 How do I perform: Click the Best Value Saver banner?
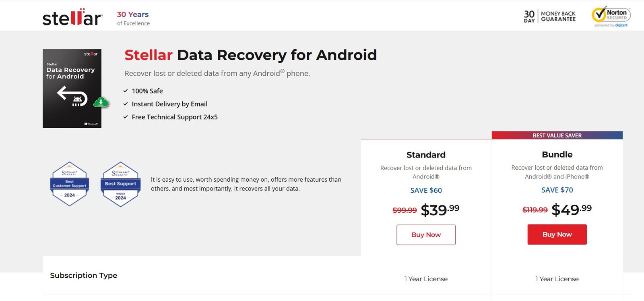pos(557,135)
